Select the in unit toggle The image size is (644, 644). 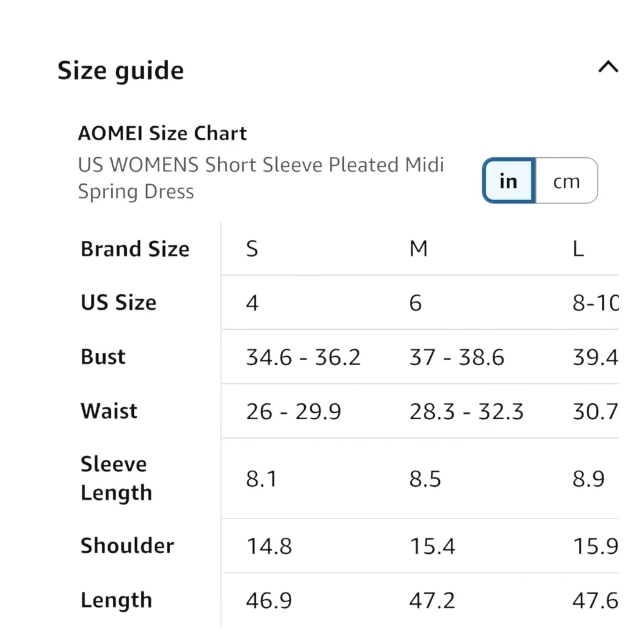509,181
